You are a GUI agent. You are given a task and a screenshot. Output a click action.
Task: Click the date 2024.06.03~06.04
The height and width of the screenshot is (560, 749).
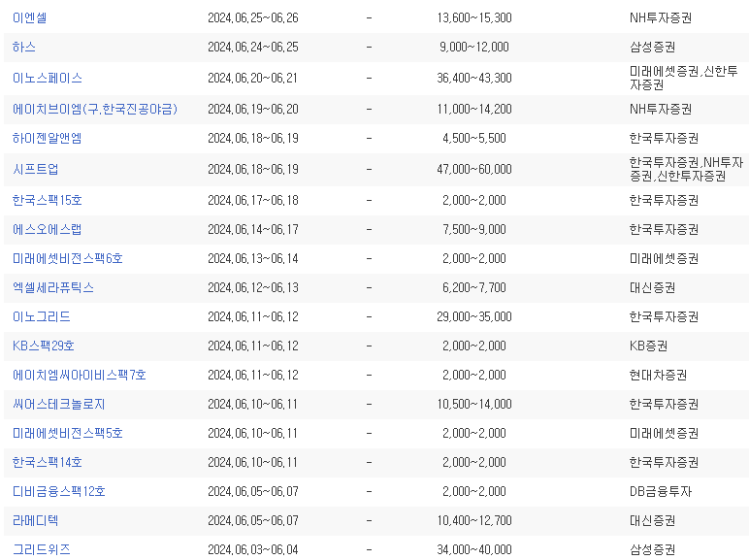(253, 550)
